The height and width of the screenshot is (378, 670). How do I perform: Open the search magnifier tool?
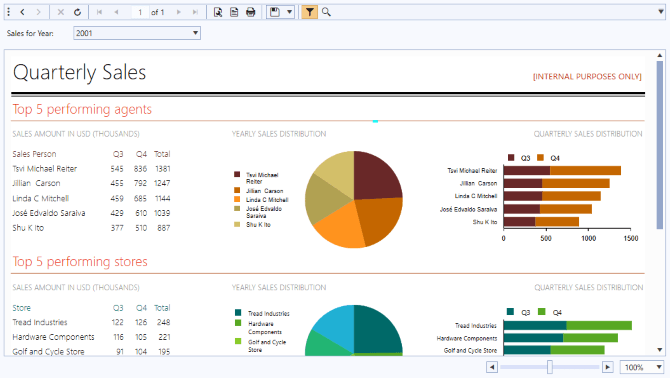(326, 12)
